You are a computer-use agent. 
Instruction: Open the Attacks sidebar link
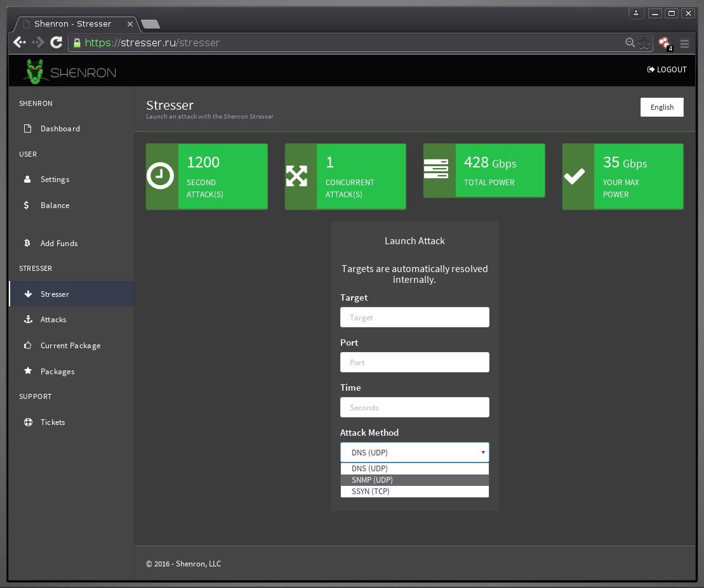click(x=72, y=319)
